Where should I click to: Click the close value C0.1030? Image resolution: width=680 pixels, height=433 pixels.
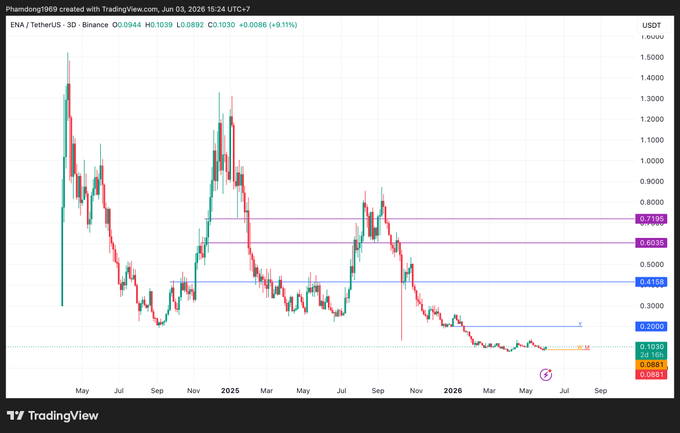point(221,25)
